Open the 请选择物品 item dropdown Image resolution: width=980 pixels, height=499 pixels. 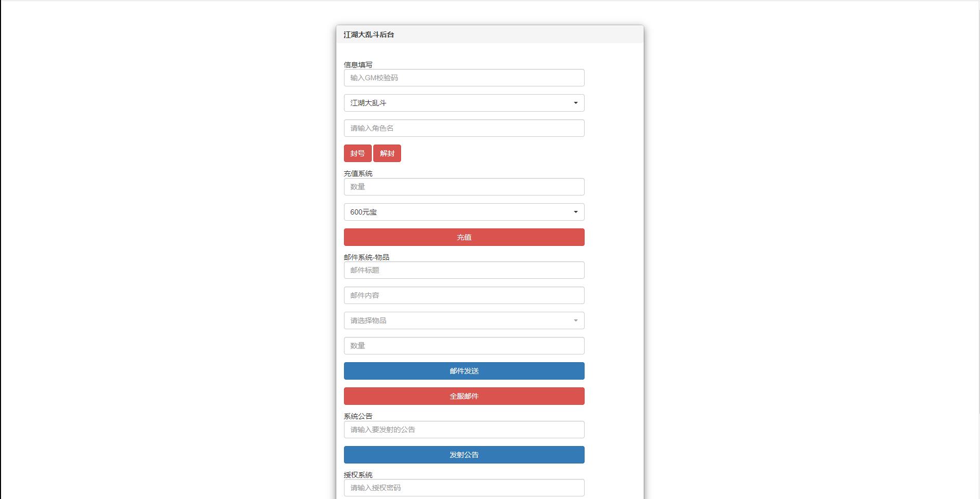pos(464,320)
